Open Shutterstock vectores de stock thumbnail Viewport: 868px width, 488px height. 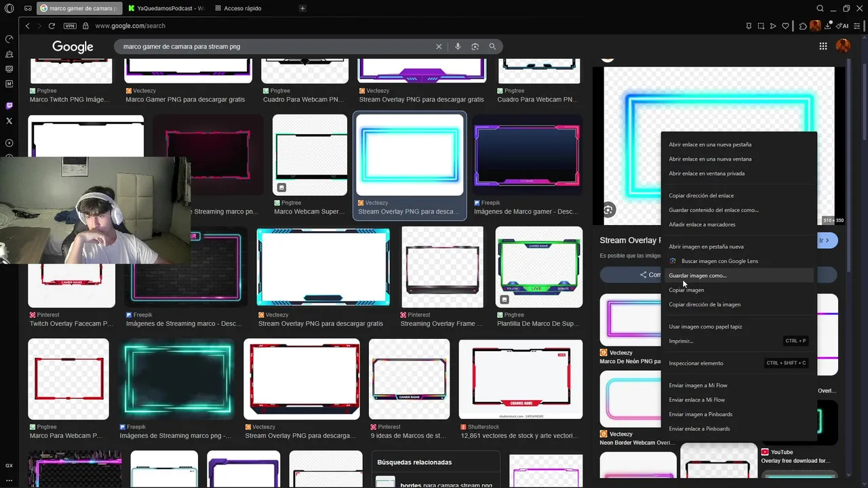(521, 379)
